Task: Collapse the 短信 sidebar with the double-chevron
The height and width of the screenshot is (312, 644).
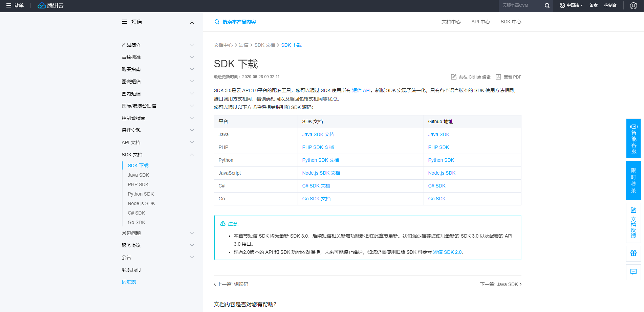Action: (192, 22)
